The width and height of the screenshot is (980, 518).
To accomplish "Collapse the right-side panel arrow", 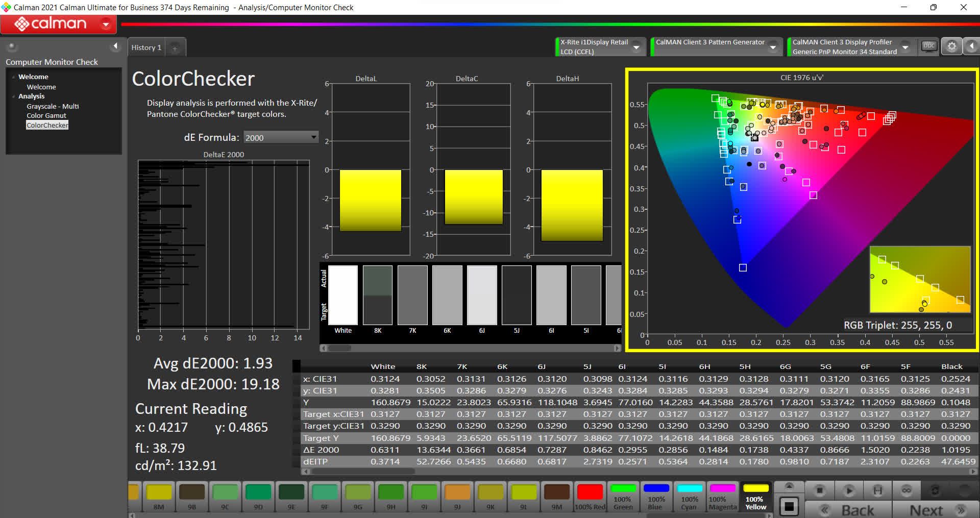I will click(971, 46).
